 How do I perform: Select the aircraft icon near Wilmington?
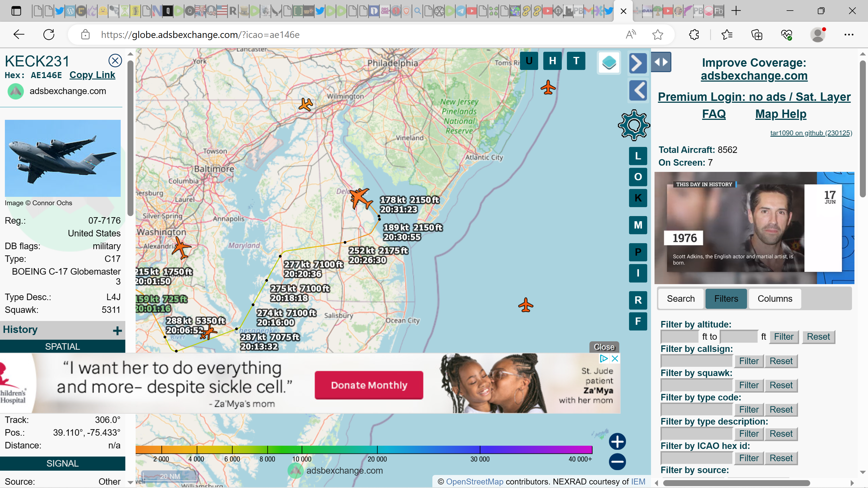point(306,104)
